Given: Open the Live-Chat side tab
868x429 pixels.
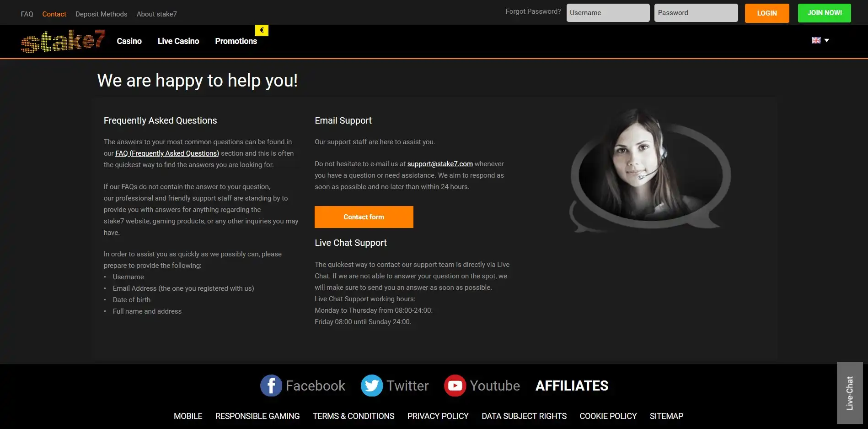Looking at the screenshot, I should click(x=849, y=393).
